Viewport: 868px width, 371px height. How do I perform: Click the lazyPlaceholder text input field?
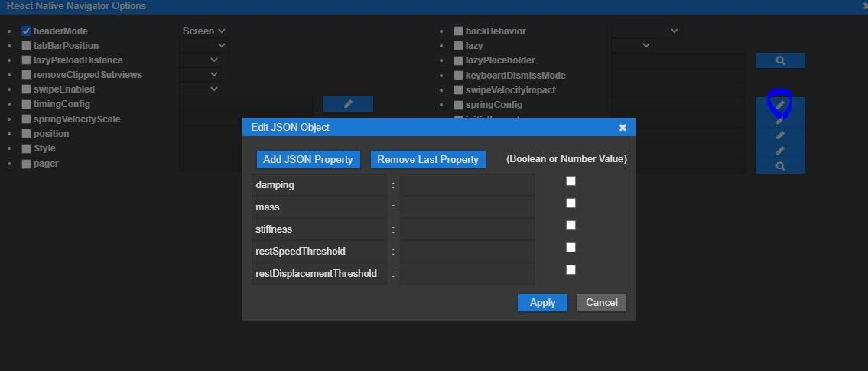click(x=678, y=60)
